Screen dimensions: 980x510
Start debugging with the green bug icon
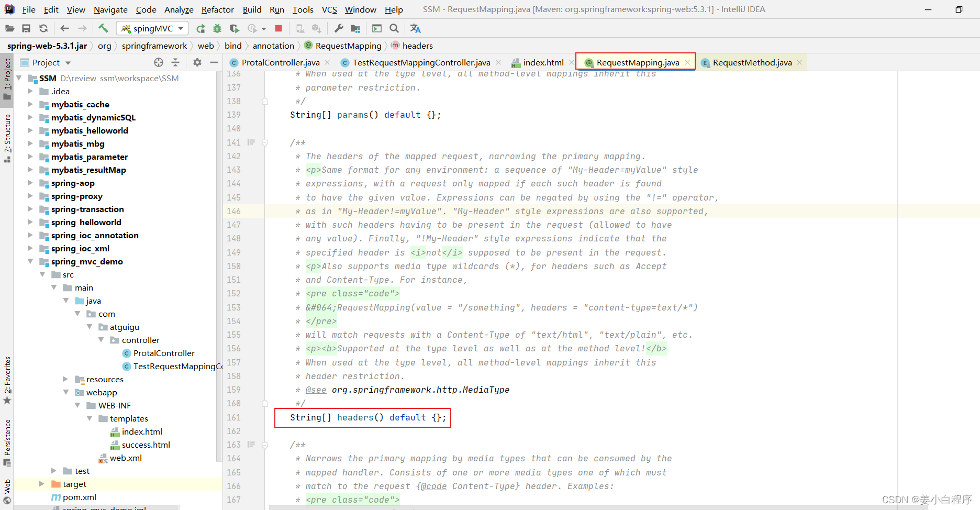point(217,28)
